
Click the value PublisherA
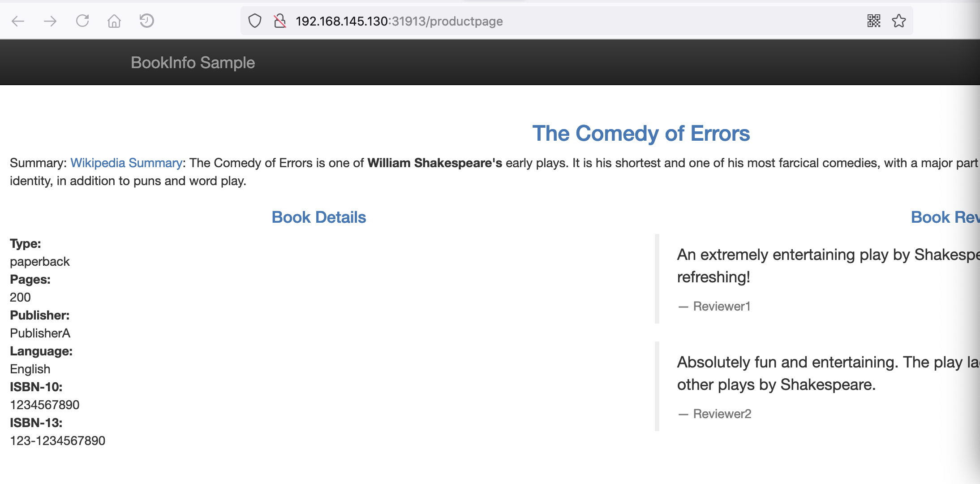40,333
